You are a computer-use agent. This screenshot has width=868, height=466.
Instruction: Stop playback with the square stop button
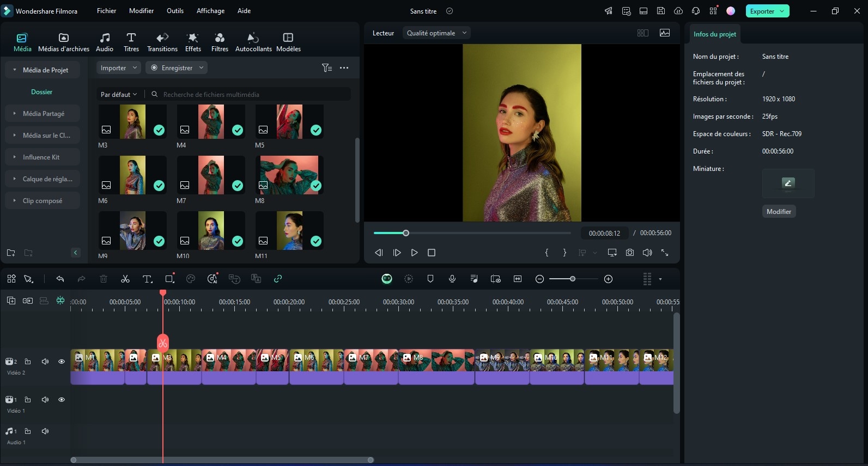(x=432, y=253)
